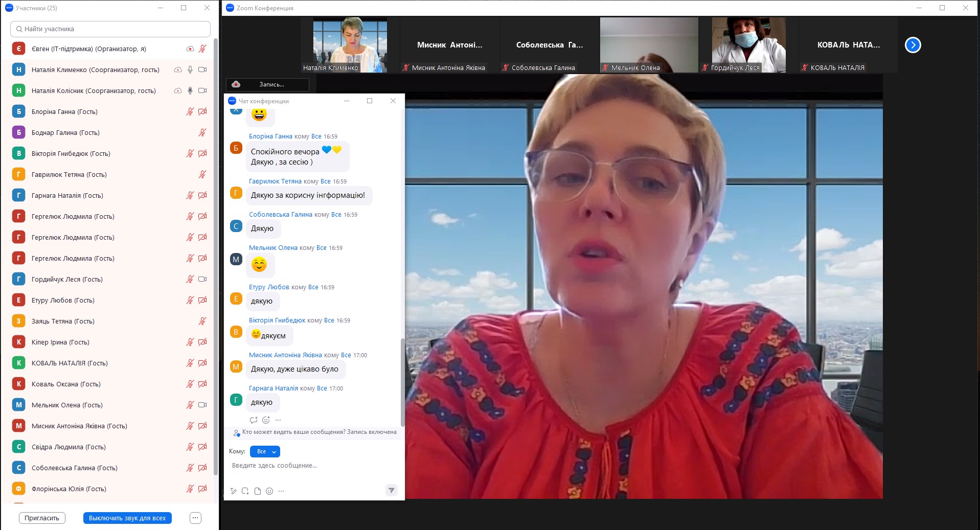Click next arrow in video gallery strip
The image size is (980, 530).
[x=913, y=45]
